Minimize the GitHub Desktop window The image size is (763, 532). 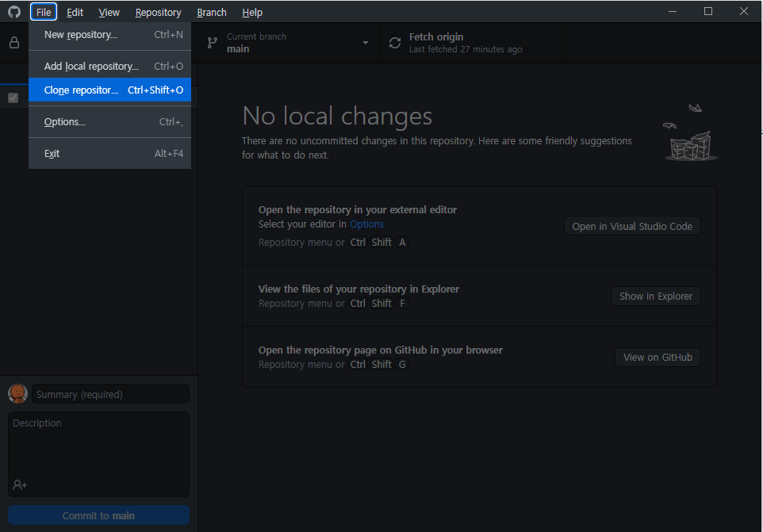(x=673, y=11)
